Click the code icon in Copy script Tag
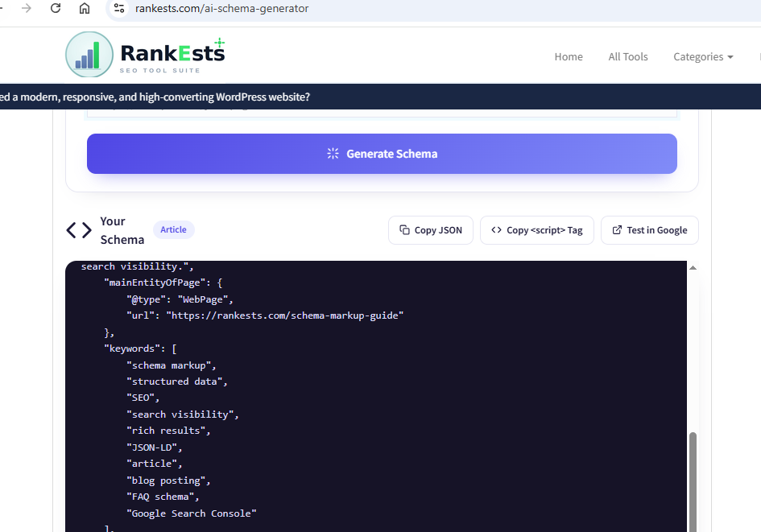Viewport: 761px width, 532px height. pyautogui.click(x=496, y=230)
